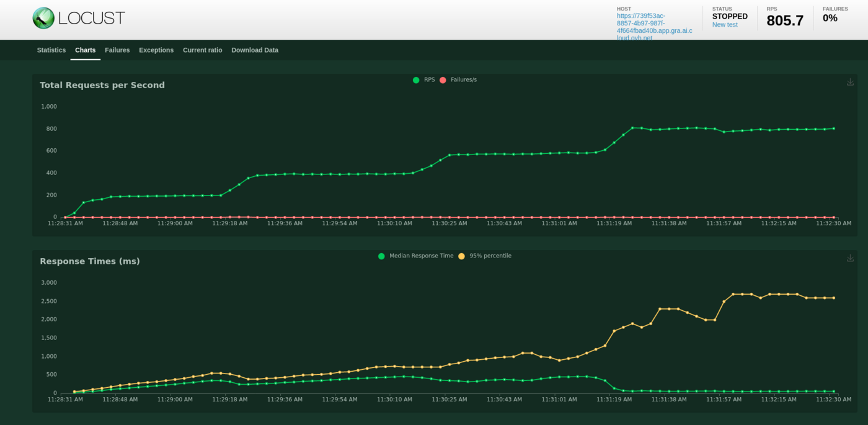Click the green RPS legend dot
Viewport: 868px width, 425px height.
pyautogui.click(x=416, y=80)
